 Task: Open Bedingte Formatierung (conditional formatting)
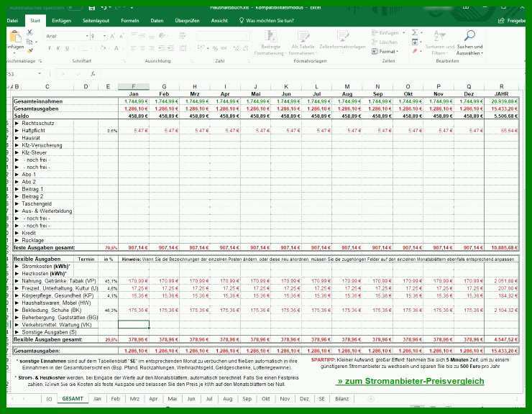270,43
